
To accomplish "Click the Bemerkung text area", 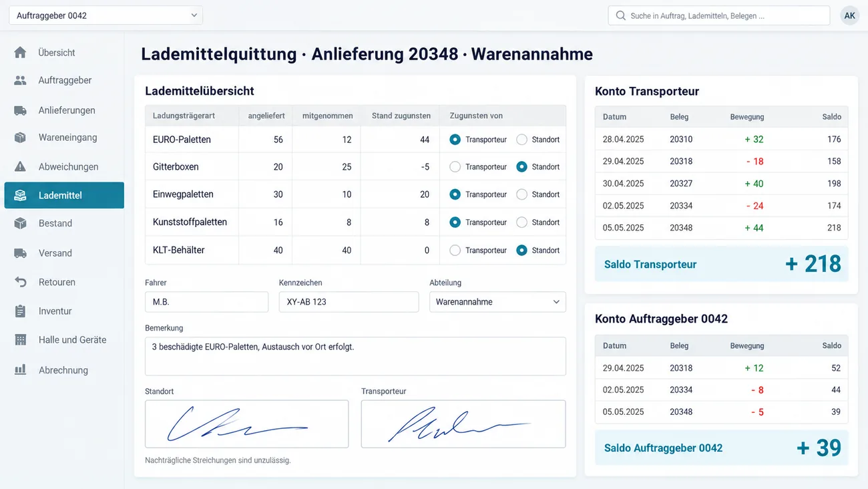I will coord(355,356).
